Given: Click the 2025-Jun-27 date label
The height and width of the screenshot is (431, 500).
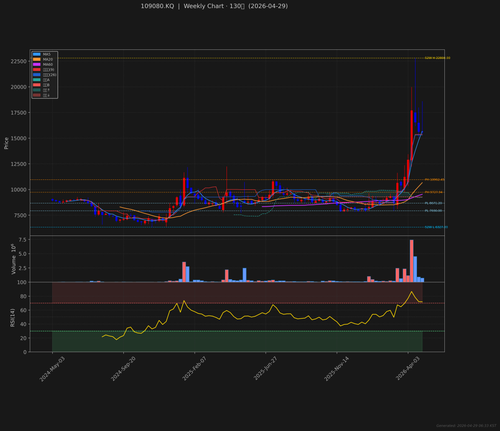Looking at the screenshot, I should (265, 369).
